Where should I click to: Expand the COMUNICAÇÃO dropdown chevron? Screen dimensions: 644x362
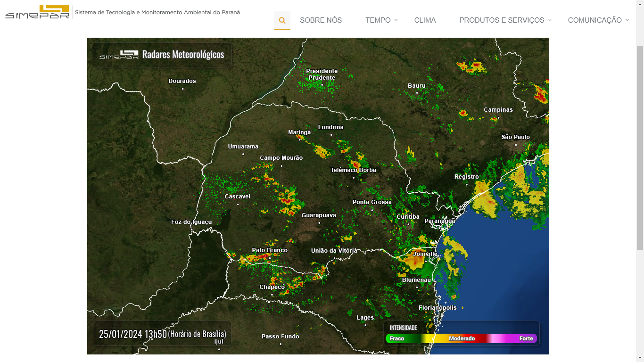627,20
